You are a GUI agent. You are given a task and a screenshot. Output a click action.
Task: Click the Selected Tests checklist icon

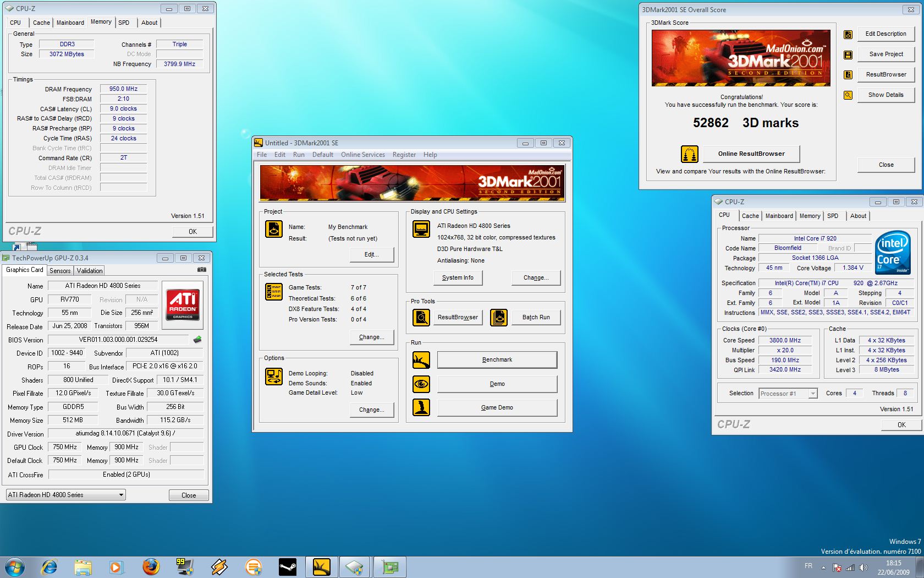pyautogui.click(x=274, y=292)
